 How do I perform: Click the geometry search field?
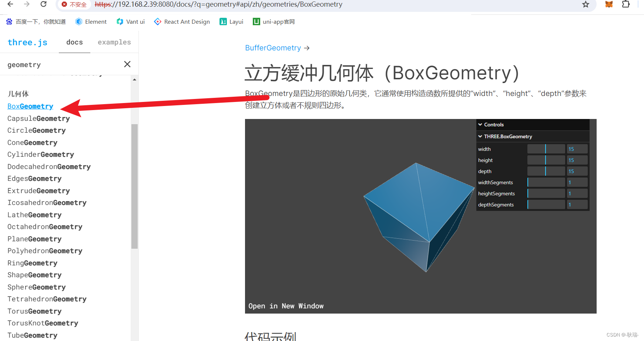(63, 64)
